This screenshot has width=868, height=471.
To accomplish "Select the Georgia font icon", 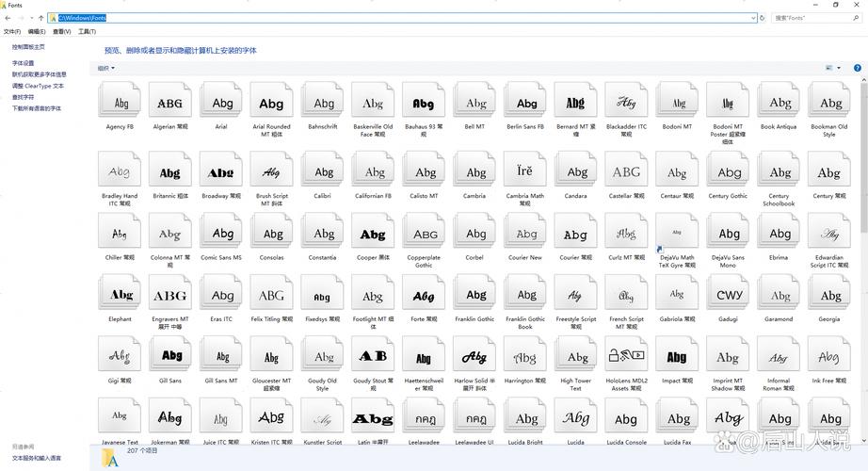I will tap(829, 293).
